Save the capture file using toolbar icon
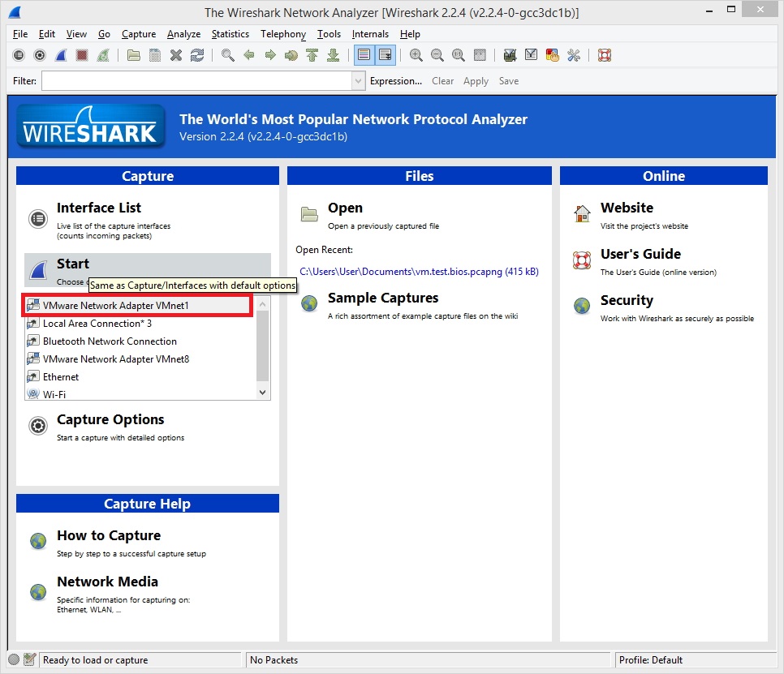The height and width of the screenshot is (674, 784). (x=155, y=55)
